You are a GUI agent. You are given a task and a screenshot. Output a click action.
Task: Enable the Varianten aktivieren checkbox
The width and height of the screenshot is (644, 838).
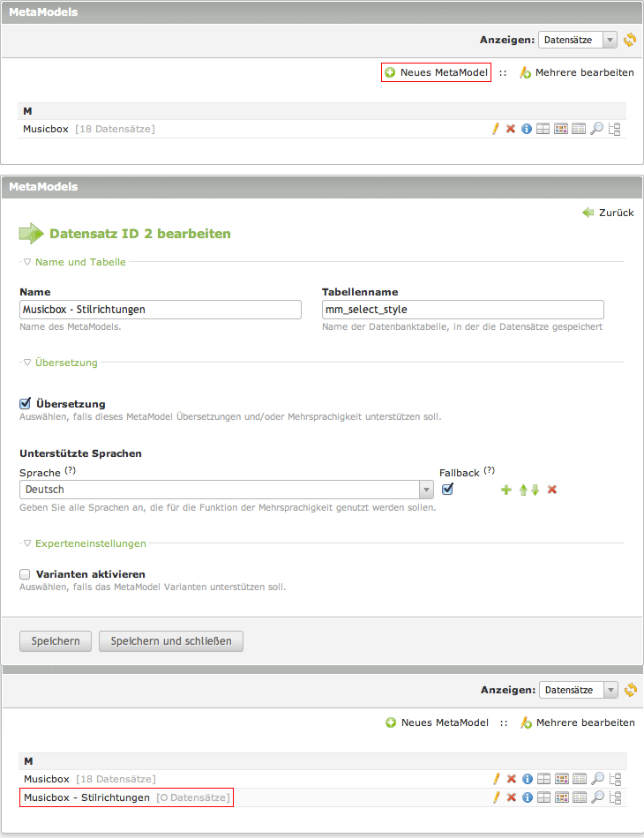[26, 573]
